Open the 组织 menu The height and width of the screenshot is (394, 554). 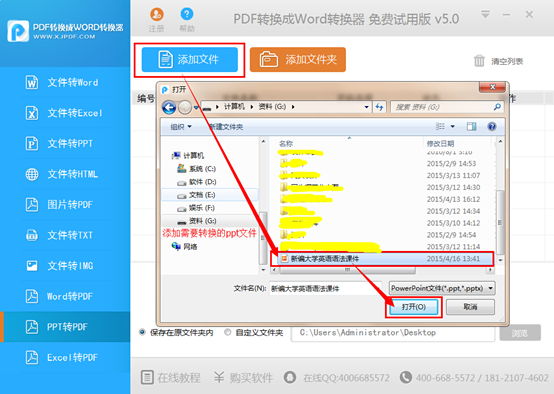pos(181,127)
